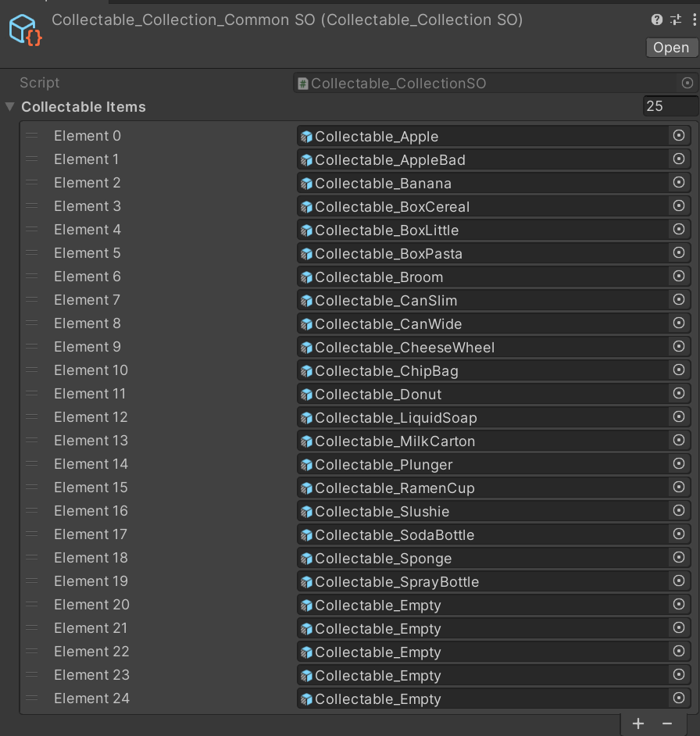This screenshot has height=736, width=700.
Task: Open object picker for Collectable_Banana
Action: pyautogui.click(x=679, y=183)
